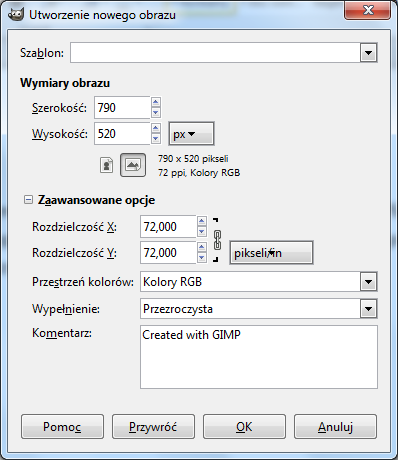This screenshot has width=398, height=460.
Task: Increase Szerokość with up arrow
Action: click(156, 102)
